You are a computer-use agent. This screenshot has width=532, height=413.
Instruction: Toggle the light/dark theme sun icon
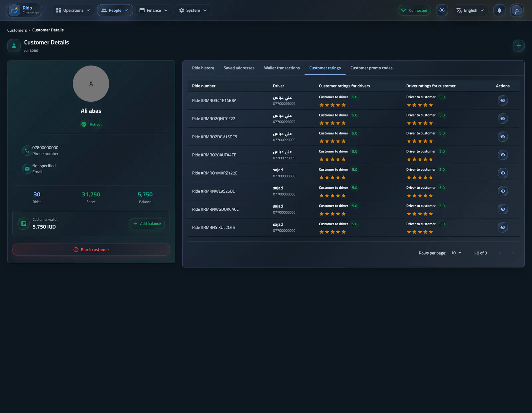[x=442, y=10]
